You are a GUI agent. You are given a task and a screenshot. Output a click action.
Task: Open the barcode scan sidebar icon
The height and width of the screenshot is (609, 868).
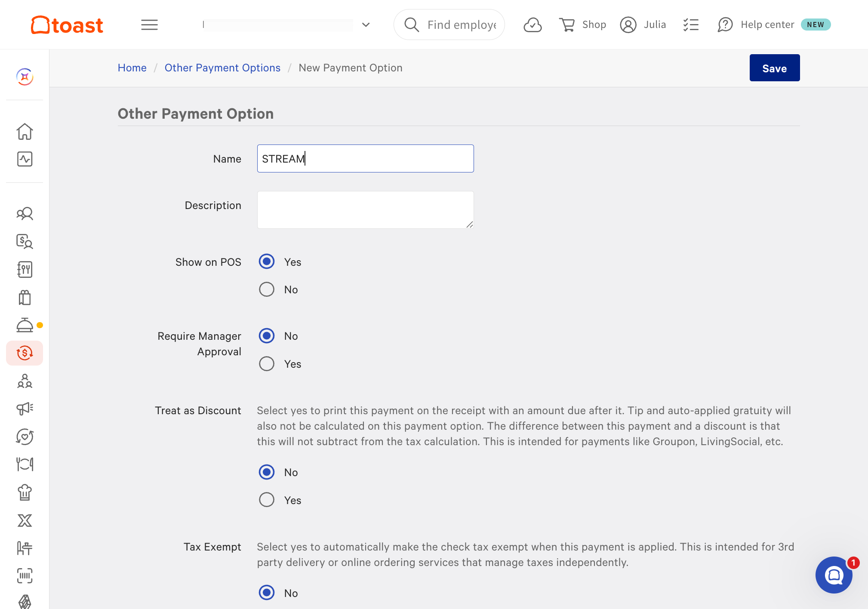coord(25,576)
